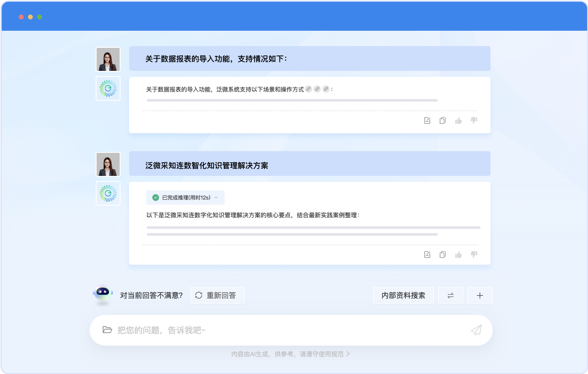Click the answer text 泛微系统支持以下场景和操作方式

[x=260, y=89]
